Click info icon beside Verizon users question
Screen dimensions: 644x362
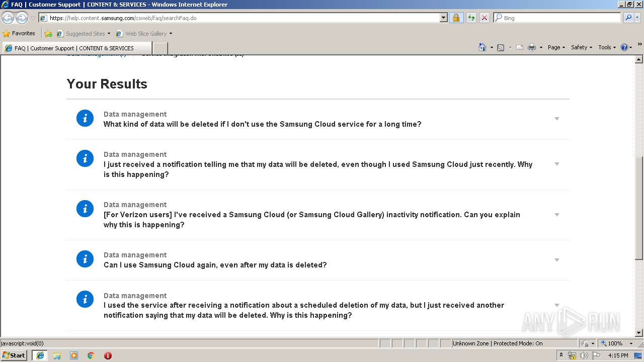point(85,209)
